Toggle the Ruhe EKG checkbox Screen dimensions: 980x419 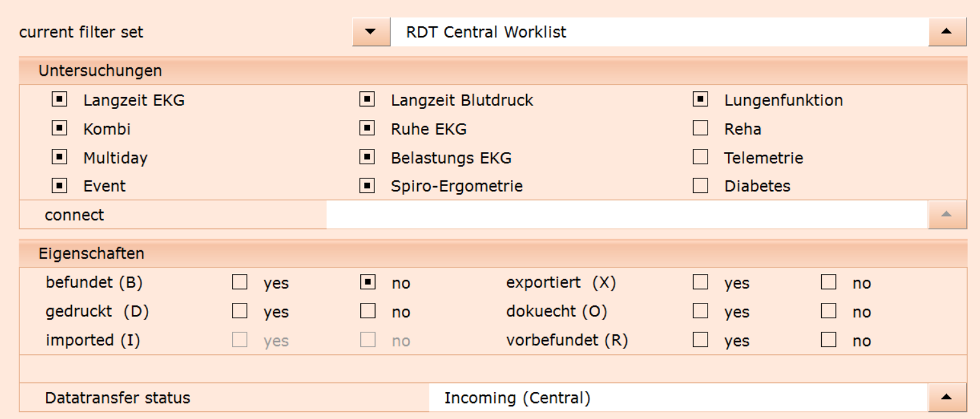point(367,128)
